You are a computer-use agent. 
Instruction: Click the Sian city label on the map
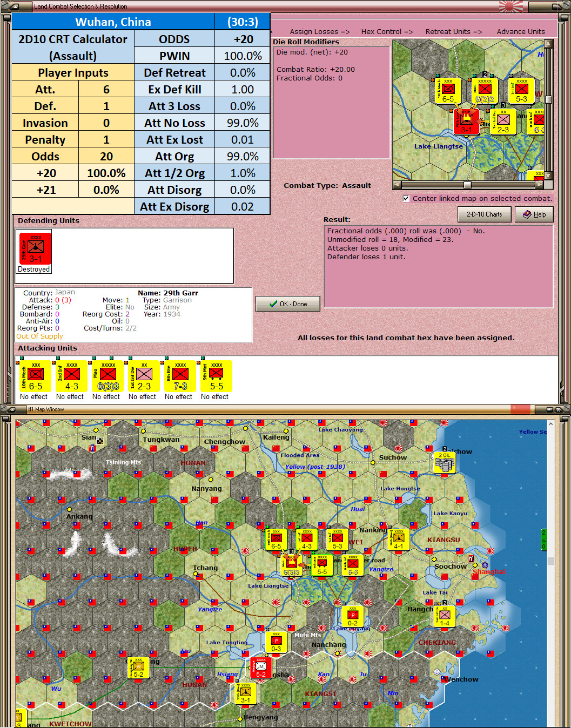(89, 437)
